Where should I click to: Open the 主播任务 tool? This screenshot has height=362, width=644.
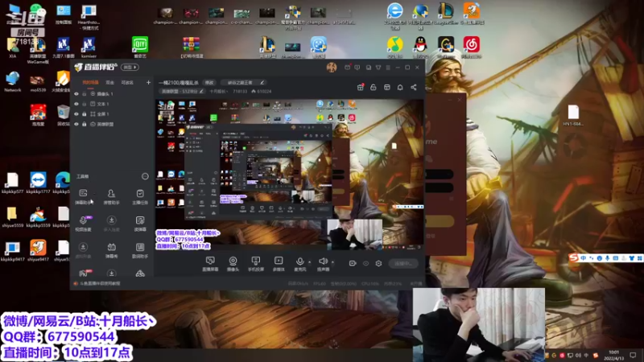coord(140,196)
